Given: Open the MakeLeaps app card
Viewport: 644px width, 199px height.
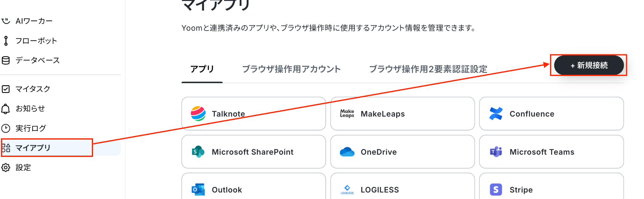Looking at the screenshot, I should [x=402, y=114].
